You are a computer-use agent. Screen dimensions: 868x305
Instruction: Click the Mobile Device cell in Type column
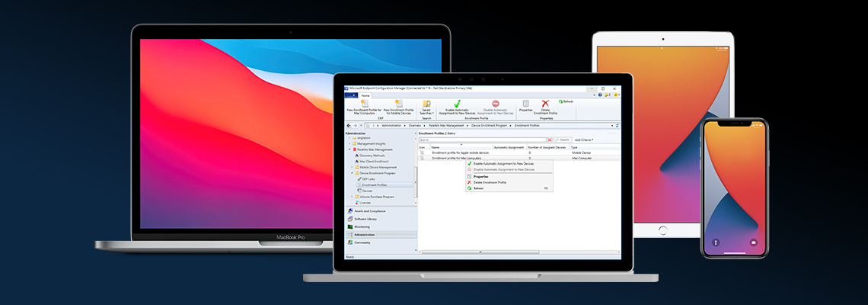[x=581, y=152]
